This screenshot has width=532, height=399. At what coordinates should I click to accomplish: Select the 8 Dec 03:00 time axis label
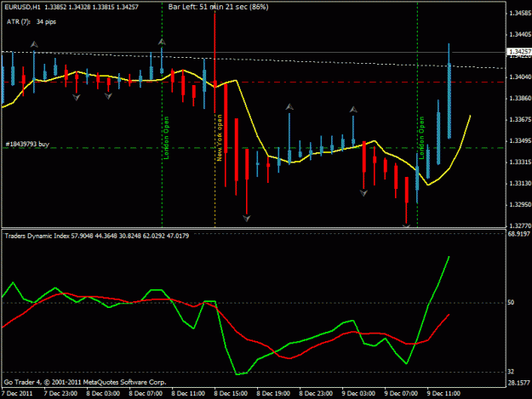[103, 394]
